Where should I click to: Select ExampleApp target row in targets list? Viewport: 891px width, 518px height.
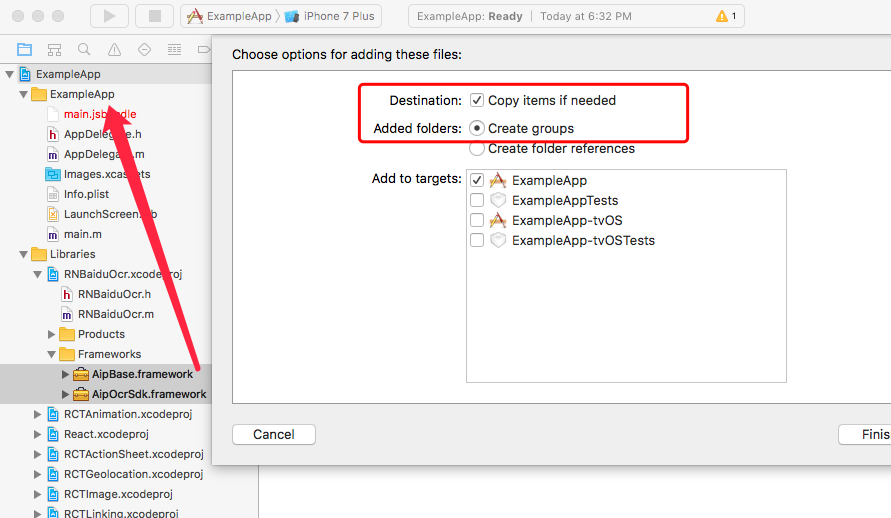pyautogui.click(x=626, y=181)
